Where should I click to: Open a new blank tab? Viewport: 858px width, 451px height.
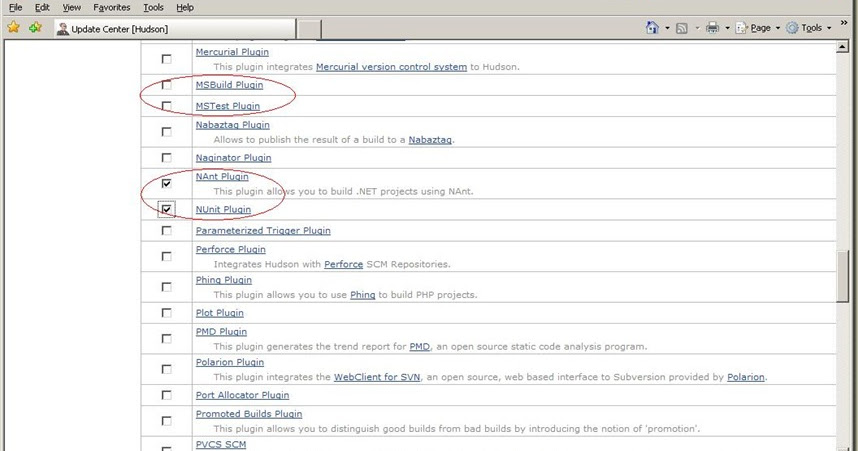[x=309, y=30]
